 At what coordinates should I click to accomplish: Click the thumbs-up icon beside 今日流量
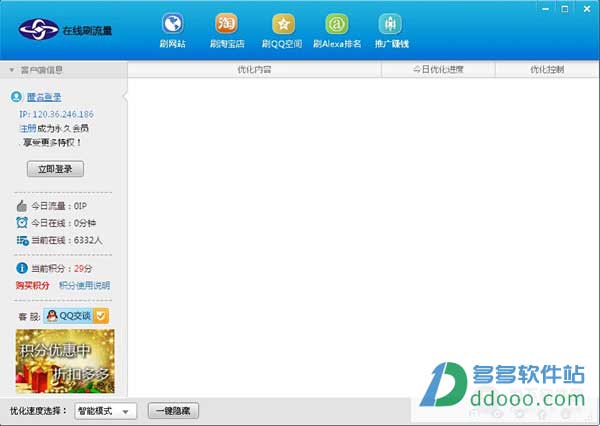[22, 206]
